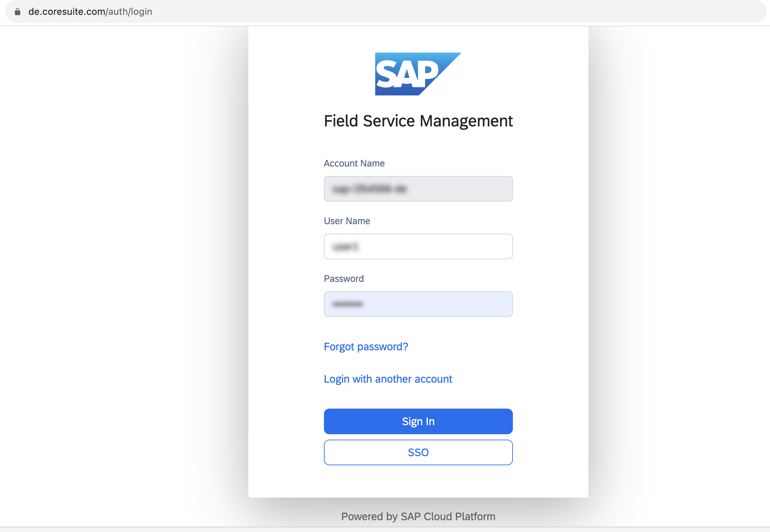
Task: Click the User Name label
Action: (347, 221)
